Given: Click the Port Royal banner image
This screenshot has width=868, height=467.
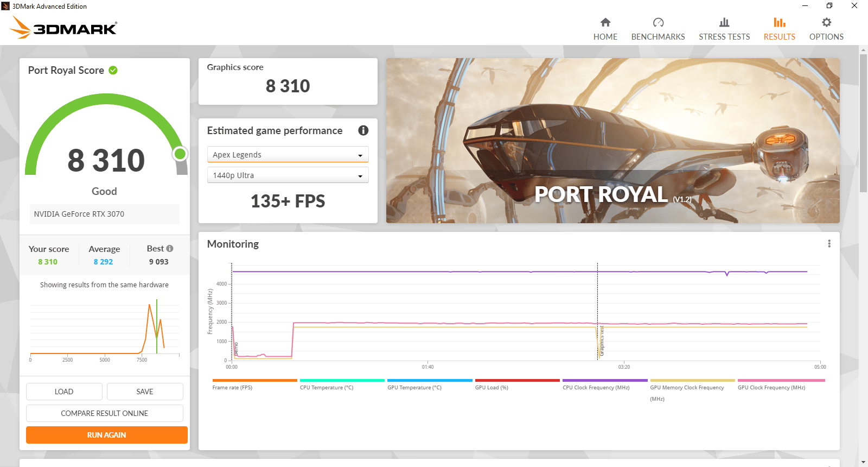Looking at the screenshot, I should (x=613, y=141).
